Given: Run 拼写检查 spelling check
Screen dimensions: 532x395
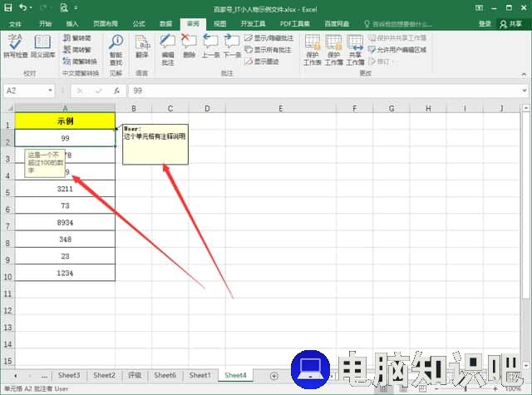Looking at the screenshot, I should coord(16,47).
